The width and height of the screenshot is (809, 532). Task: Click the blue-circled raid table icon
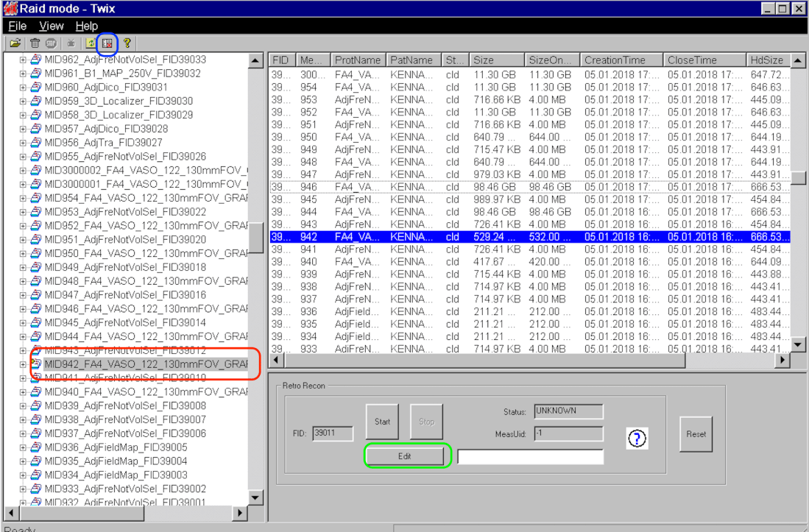click(107, 43)
